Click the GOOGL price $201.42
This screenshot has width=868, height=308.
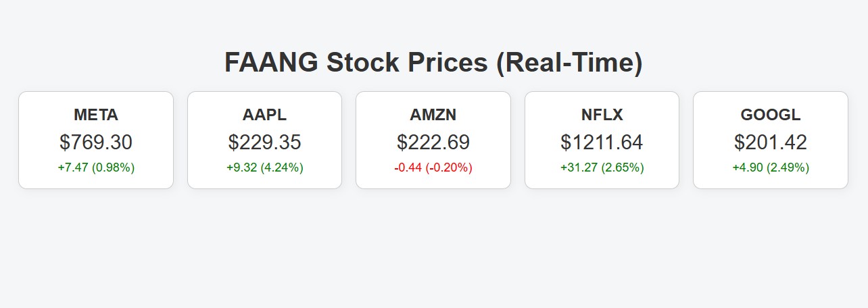(x=771, y=143)
